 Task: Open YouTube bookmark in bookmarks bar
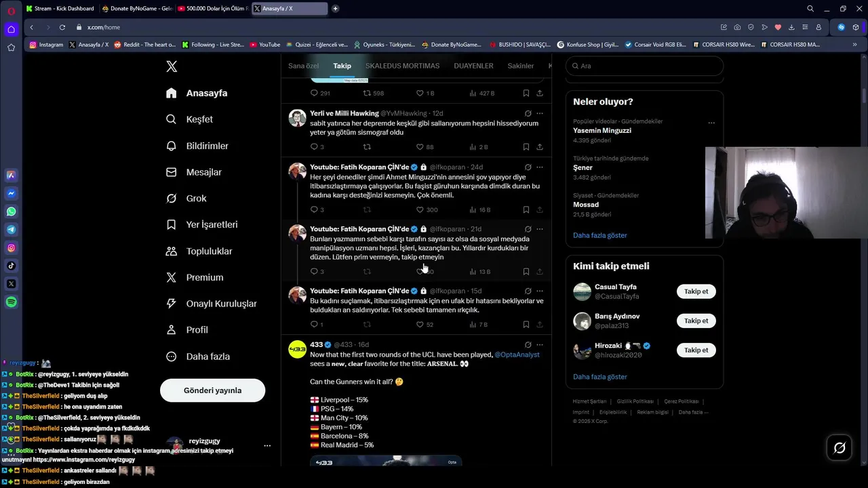coord(264,45)
